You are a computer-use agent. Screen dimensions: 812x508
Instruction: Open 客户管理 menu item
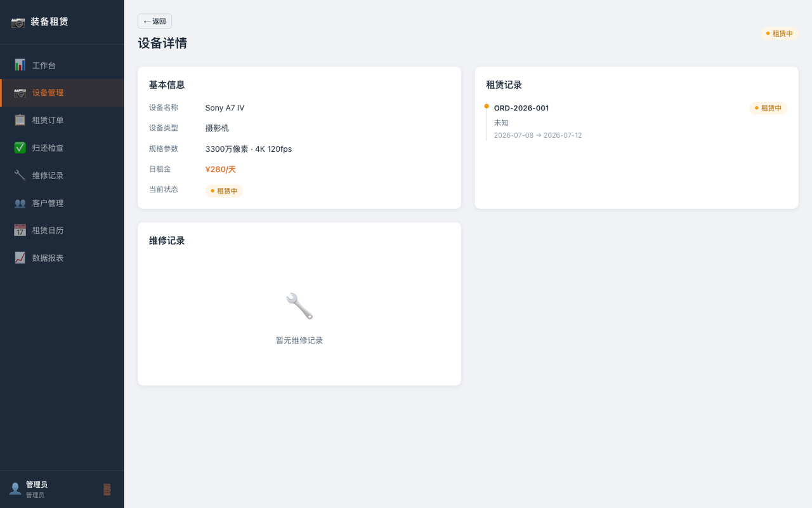tap(62, 203)
